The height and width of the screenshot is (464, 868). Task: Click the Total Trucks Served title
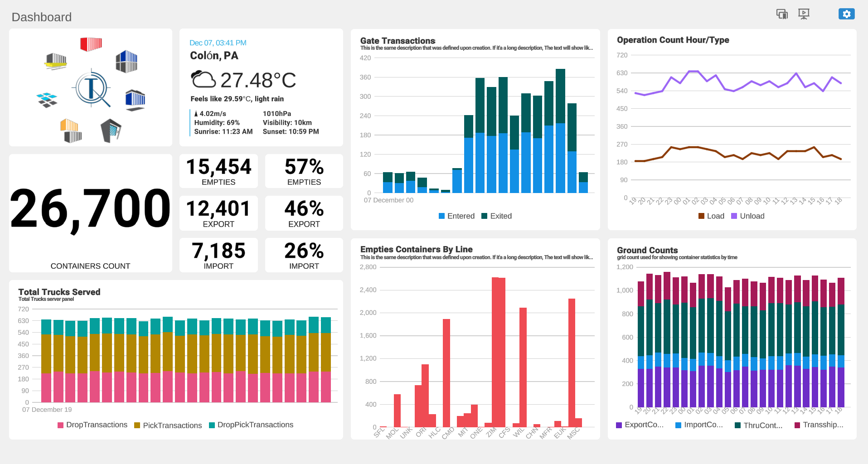(x=59, y=292)
